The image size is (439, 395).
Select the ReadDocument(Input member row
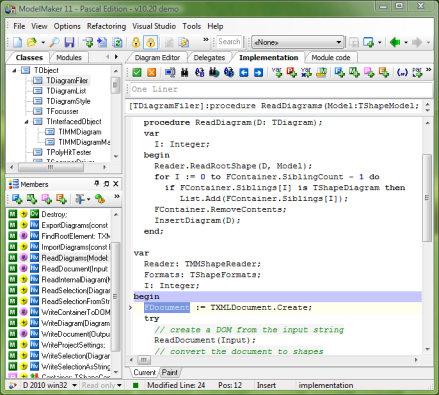(59, 269)
